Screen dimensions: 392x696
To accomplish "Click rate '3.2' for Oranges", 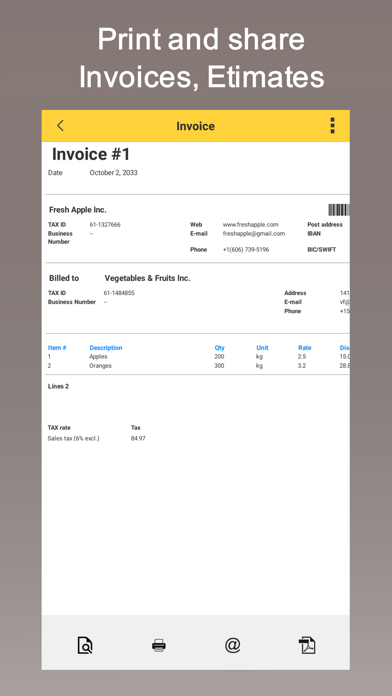I will tap(302, 366).
